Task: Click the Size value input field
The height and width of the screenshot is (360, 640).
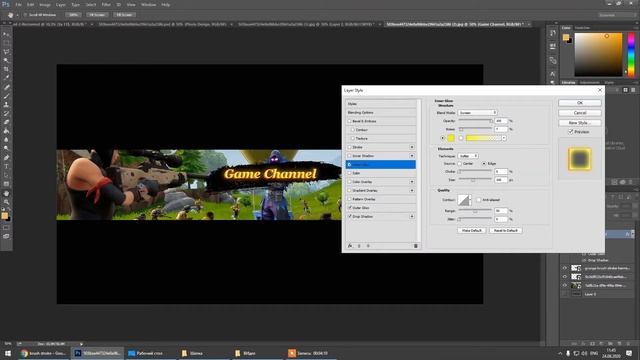Action: tap(501, 180)
